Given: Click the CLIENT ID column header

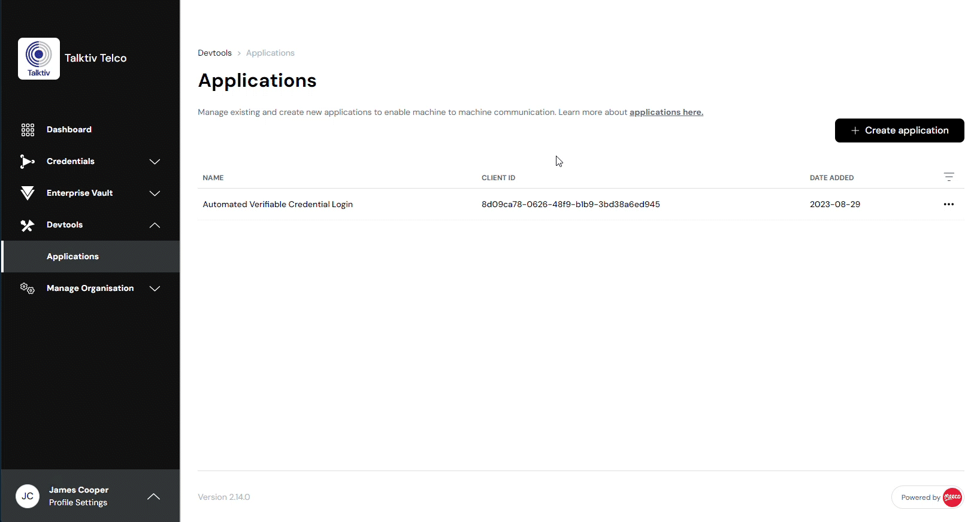Looking at the screenshot, I should pyautogui.click(x=498, y=178).
